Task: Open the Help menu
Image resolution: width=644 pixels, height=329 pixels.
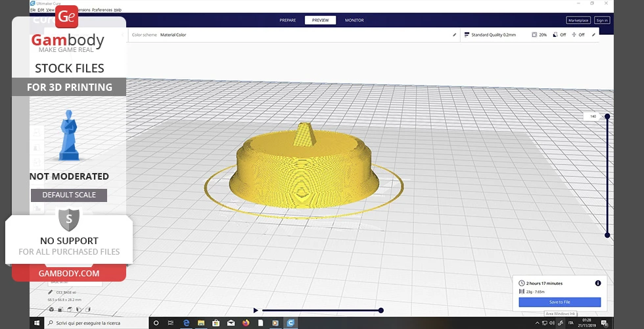Action: (x=118, y=10)
